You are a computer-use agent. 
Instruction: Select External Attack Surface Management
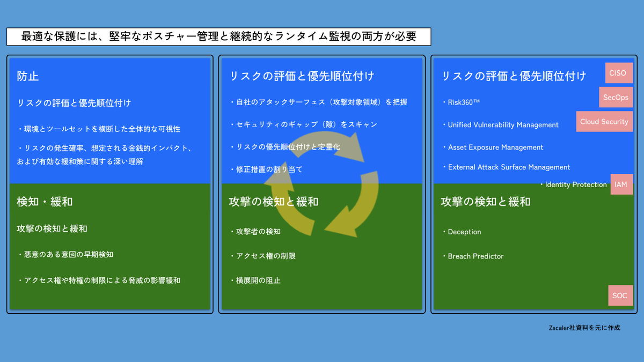point(506,167)
